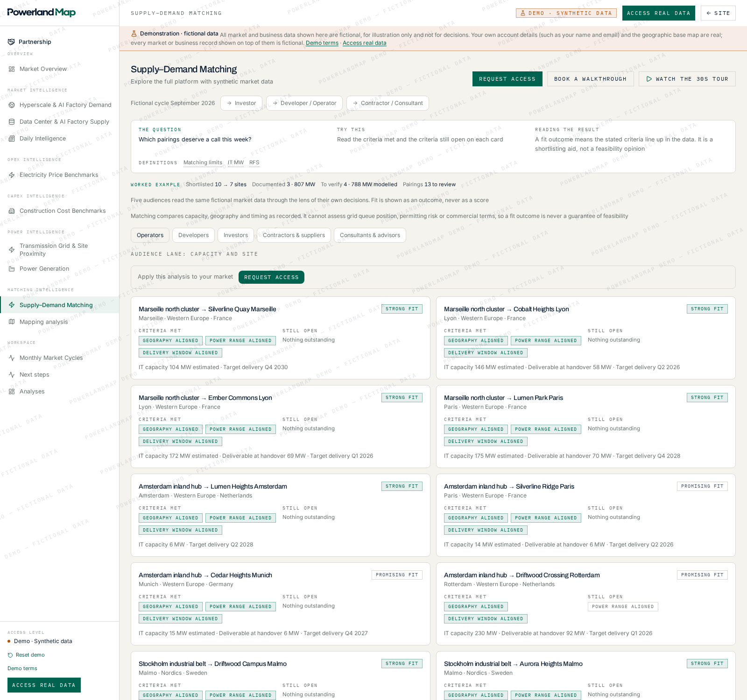Click the Construction Cost Benchmarks icon
Image resolution: width=747 pixels, height=700 pixels.
(12, 211)
